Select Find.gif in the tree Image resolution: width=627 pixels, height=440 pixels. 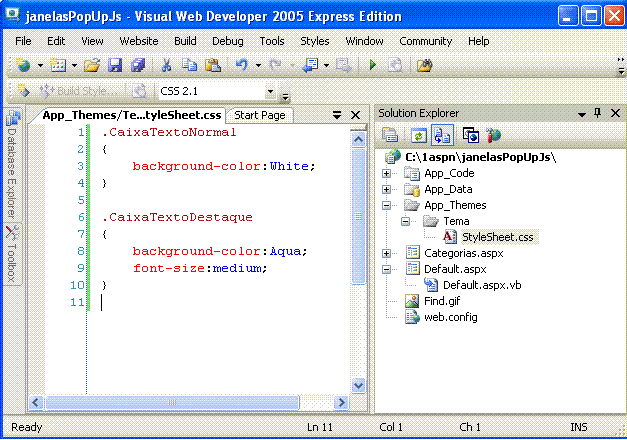(442, 301)
